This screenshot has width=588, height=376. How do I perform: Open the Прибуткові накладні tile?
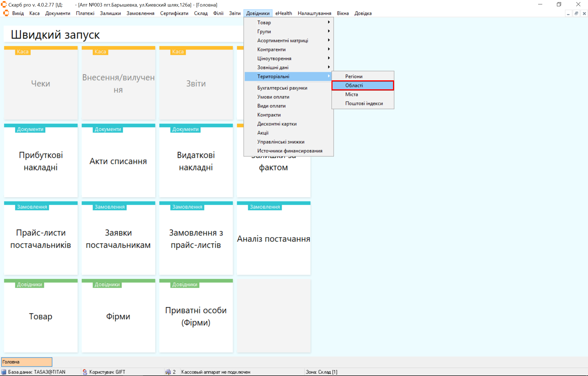(41, 161)
